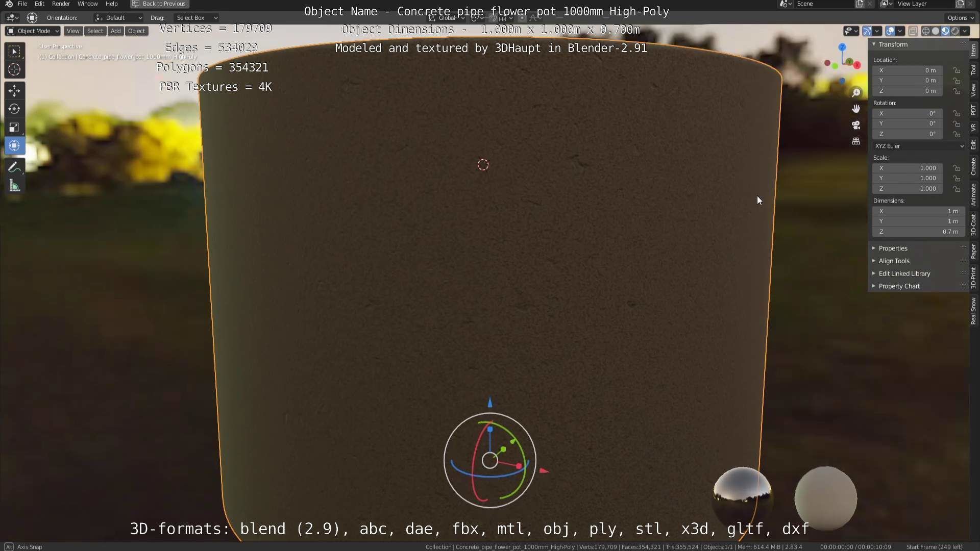This screenshot has width=980, height=551.
Task: Expand the Align Tools panel
Action: [x=894, y=261]
